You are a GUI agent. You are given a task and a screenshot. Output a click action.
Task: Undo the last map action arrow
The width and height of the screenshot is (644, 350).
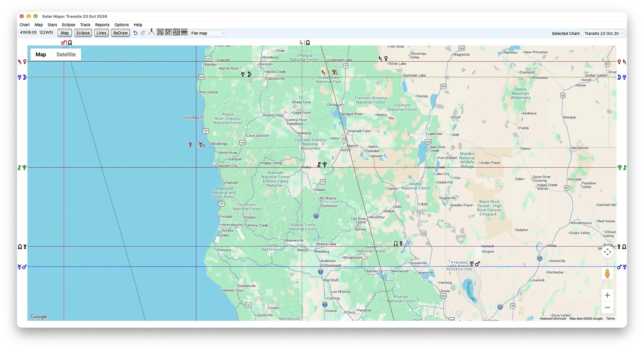click(x=135, y=33)
